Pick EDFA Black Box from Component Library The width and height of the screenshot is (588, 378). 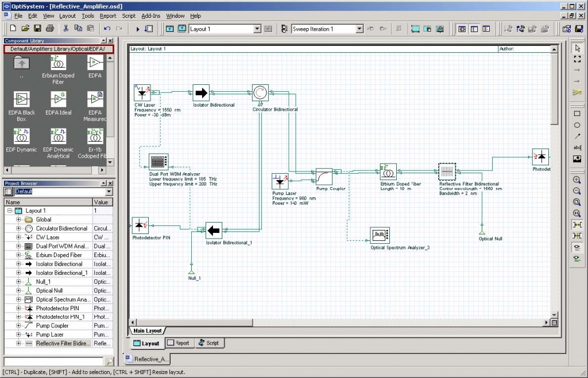(x=22, y=106)
